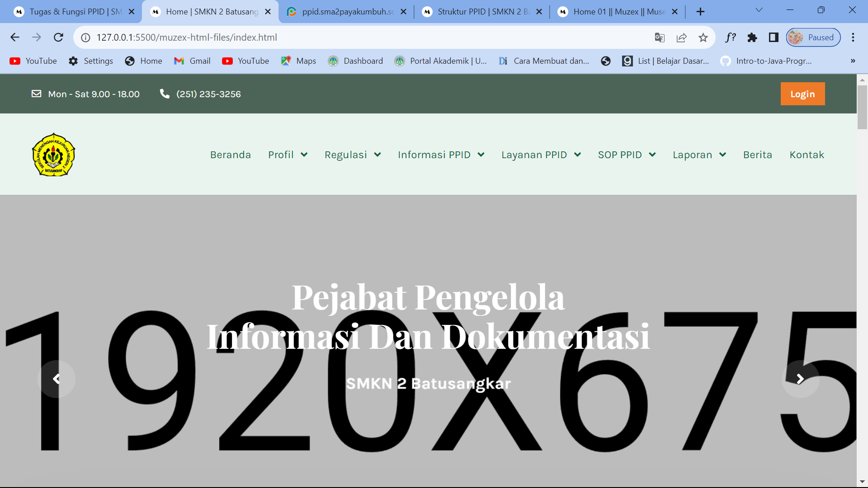Open the Paused profile button
Viewport: 868px width, 488px height.
click(813, 38)
